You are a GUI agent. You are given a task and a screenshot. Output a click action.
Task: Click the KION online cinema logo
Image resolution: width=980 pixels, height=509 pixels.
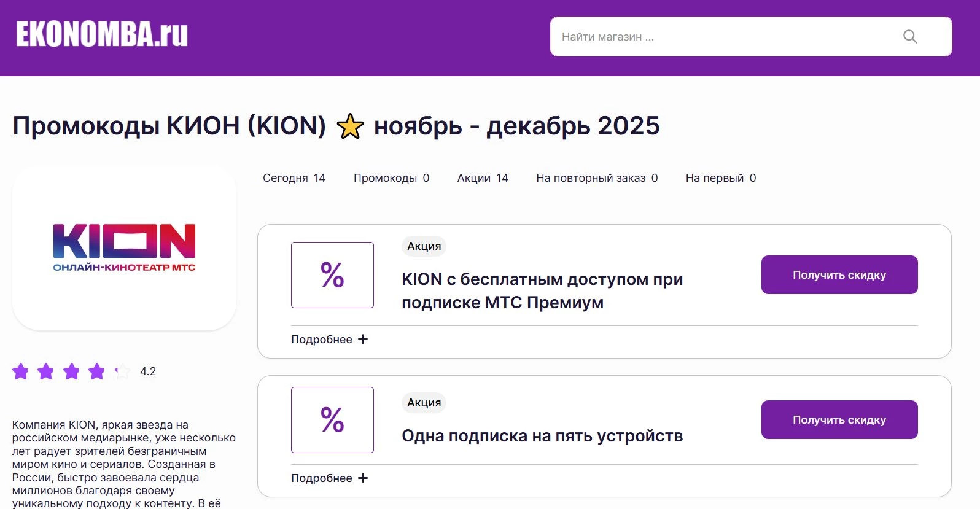[x=123, y=247]
